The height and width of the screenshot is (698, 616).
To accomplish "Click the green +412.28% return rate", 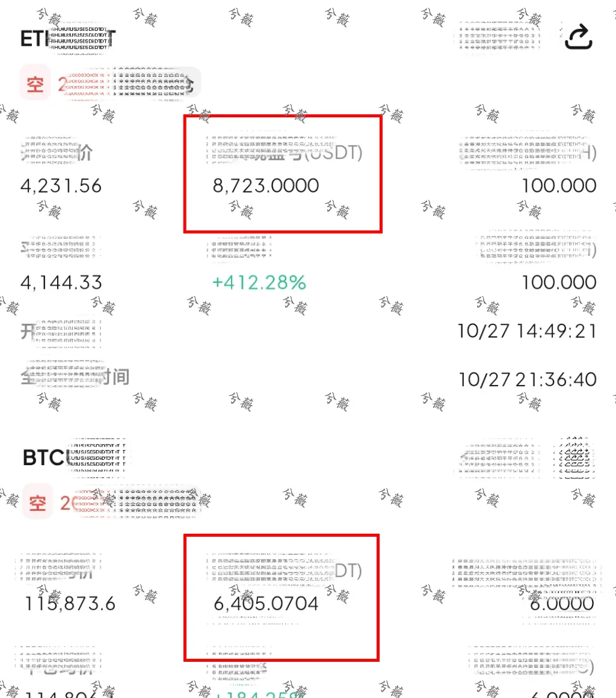I will point(259,282).
